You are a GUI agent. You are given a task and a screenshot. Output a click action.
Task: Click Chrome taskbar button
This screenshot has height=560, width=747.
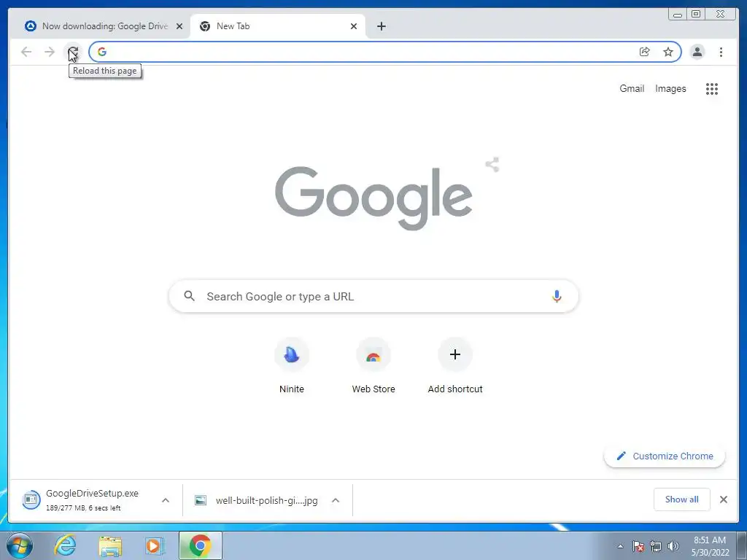[x=201, y=545]
